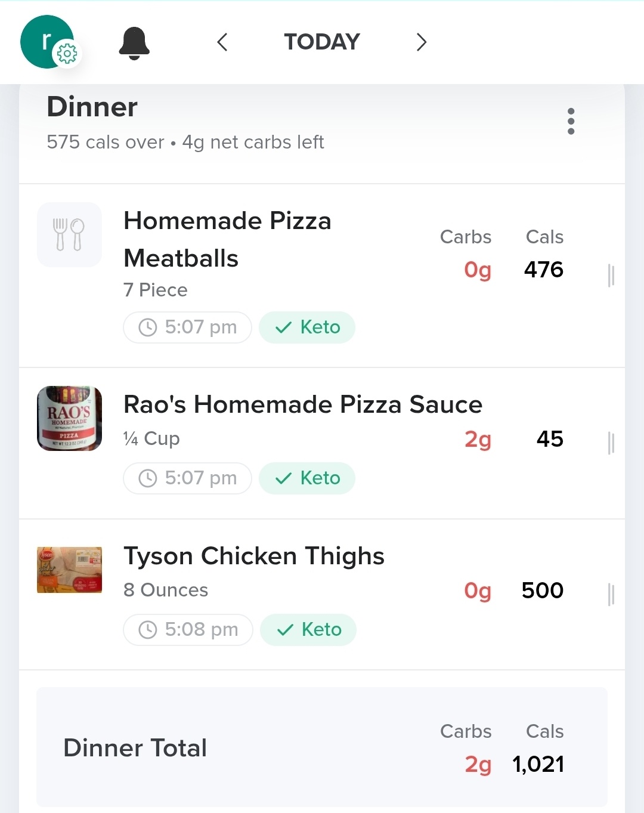Toggle the Keto tag on Tyson Chicken Thighs

tap(308, 630)
